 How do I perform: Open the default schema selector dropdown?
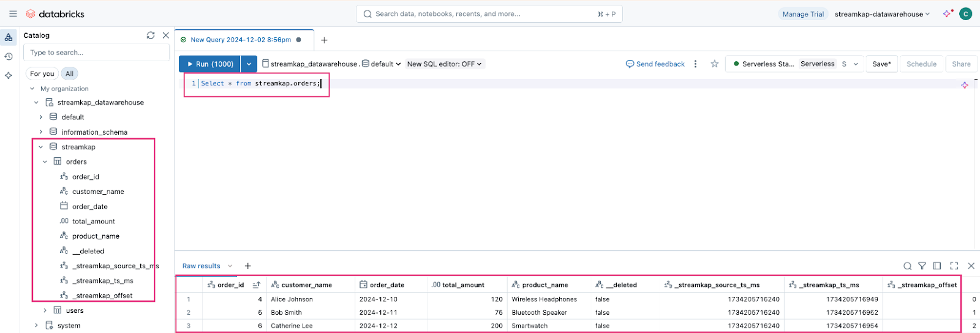(382, 64)
